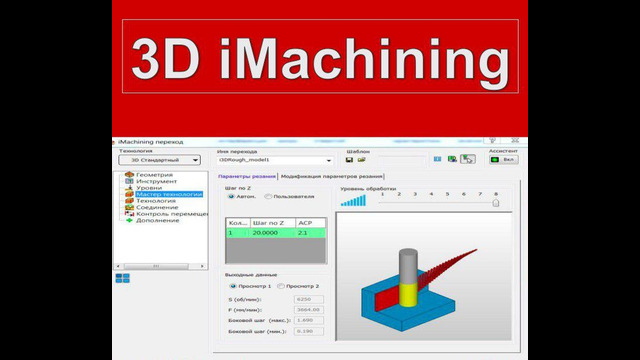Select the 2.1 ACP cell

pos(311,233)
